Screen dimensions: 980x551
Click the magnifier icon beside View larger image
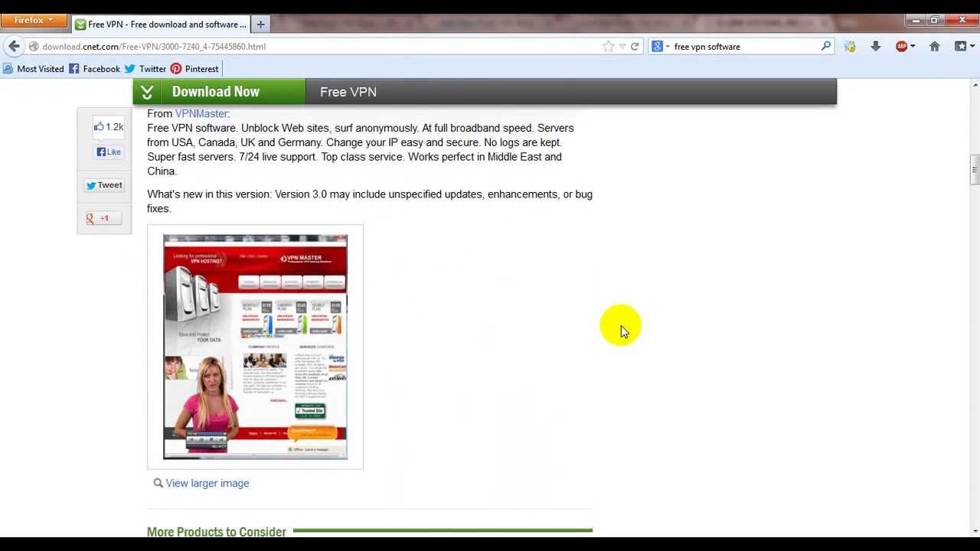tap(158, 483)
